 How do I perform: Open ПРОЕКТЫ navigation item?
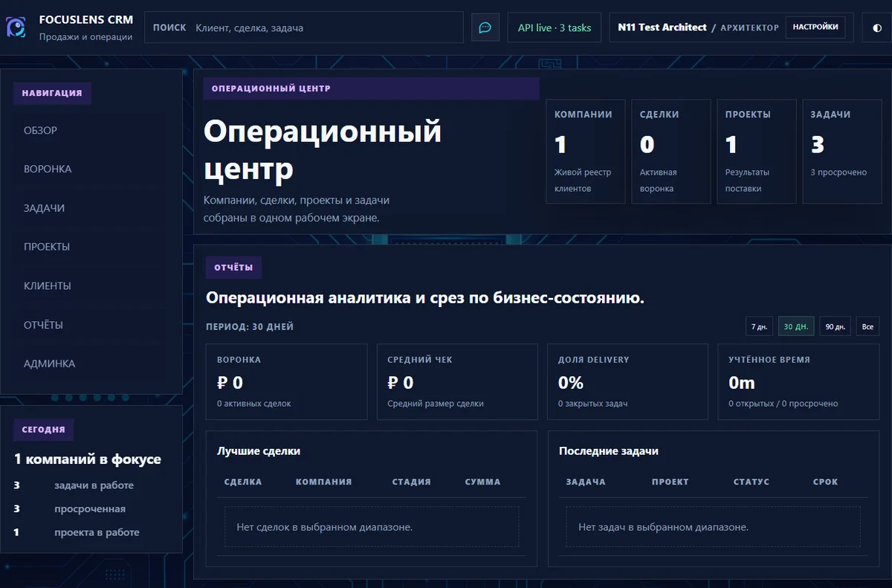(47, 247)
